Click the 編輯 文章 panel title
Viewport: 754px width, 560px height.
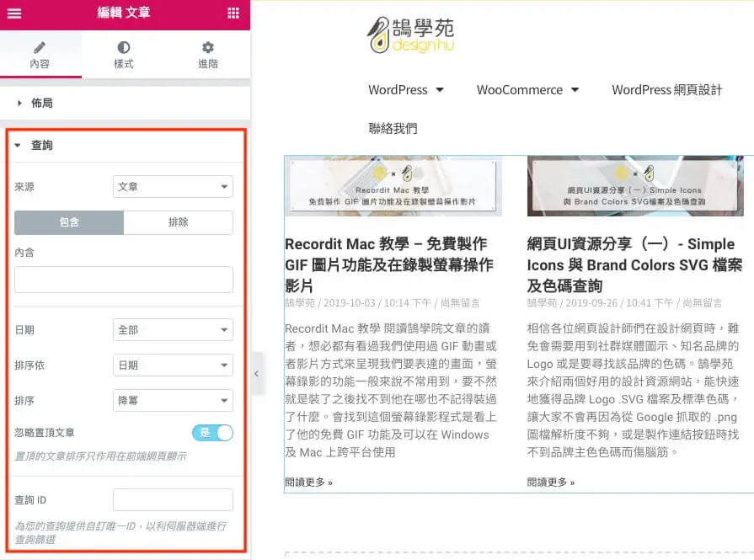point(124,13)
